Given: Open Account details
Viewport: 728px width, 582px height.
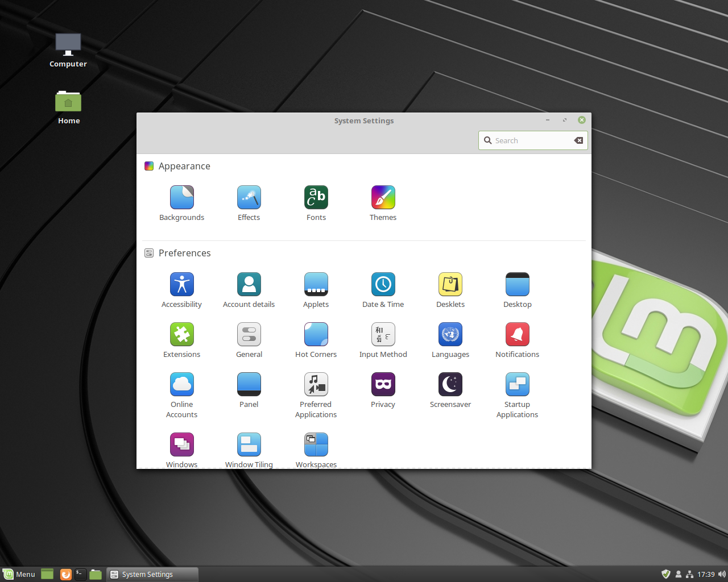Looking at the screenshot, I should (x=249, y=290).
